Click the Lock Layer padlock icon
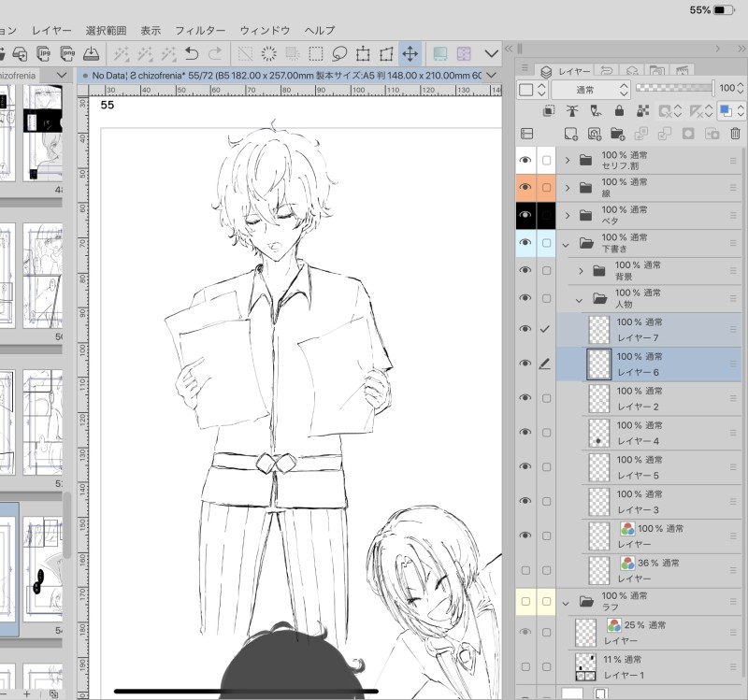 click(619, 111)
